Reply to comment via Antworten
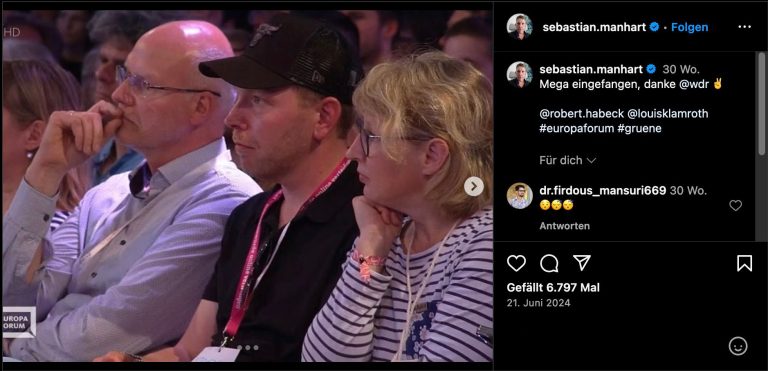 564,226
